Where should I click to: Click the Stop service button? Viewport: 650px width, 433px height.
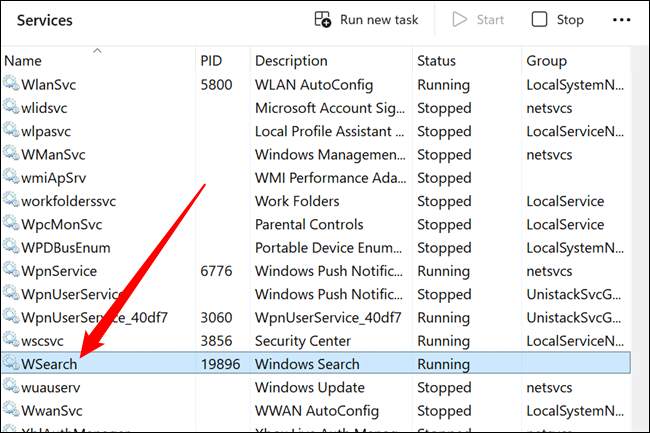pos(558,19)
